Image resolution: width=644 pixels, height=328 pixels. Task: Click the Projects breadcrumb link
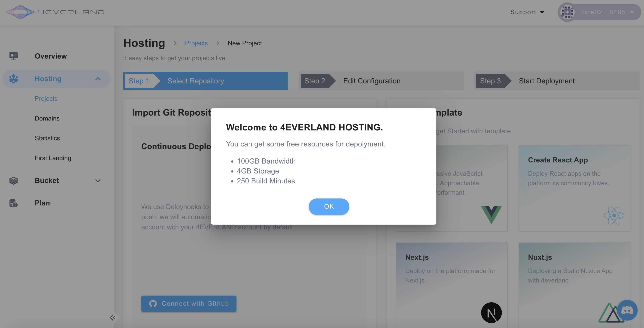pyautogui.click(x=196, y=43)
